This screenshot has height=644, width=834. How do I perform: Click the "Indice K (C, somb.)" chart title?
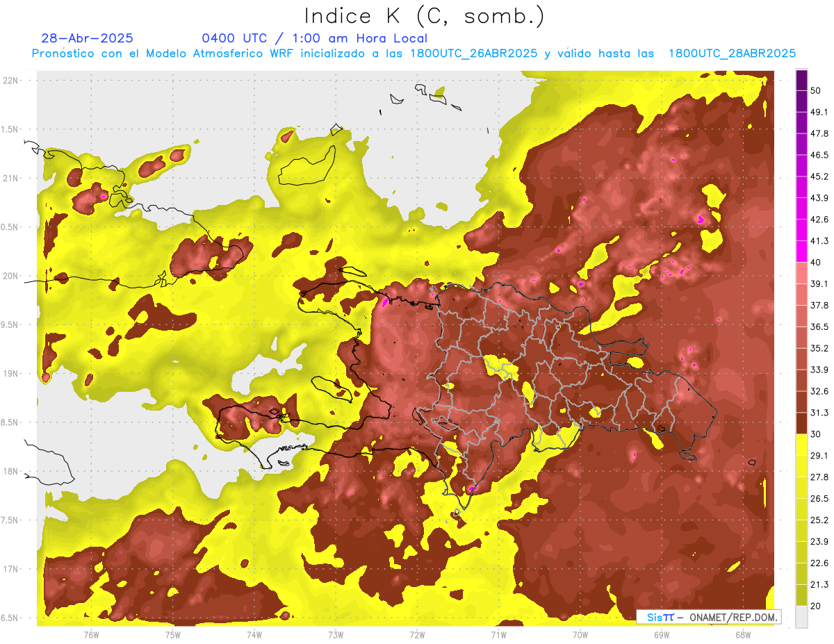424,15
